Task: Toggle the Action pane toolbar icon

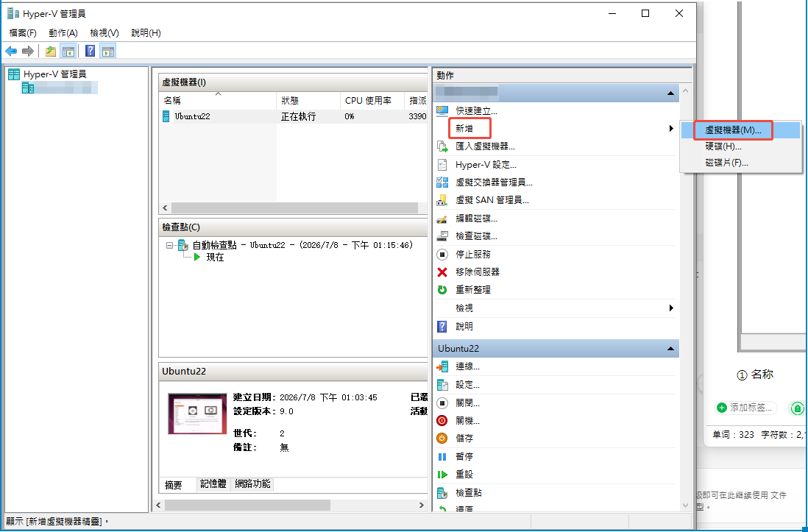Action: [108, 51]
